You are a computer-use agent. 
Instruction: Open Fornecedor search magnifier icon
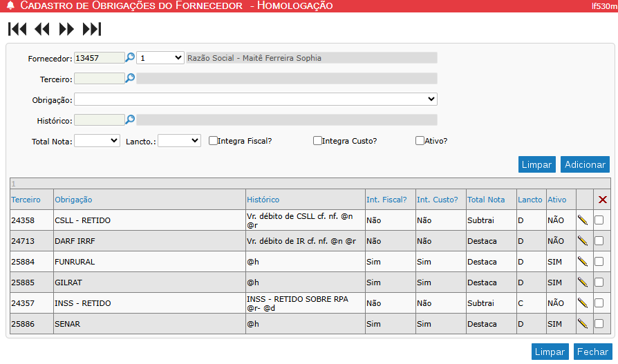click(130, 58)
